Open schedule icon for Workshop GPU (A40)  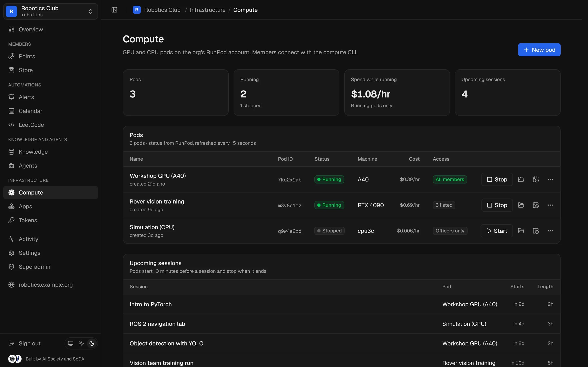[536, 179]
